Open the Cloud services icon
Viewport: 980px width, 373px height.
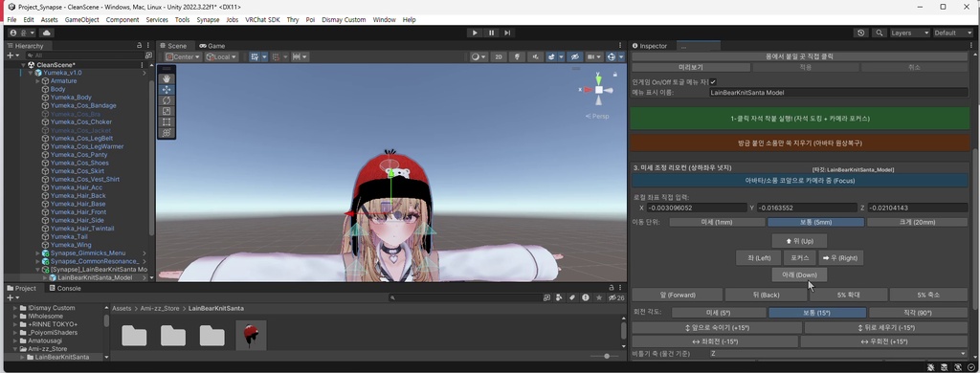pos(47,33)
